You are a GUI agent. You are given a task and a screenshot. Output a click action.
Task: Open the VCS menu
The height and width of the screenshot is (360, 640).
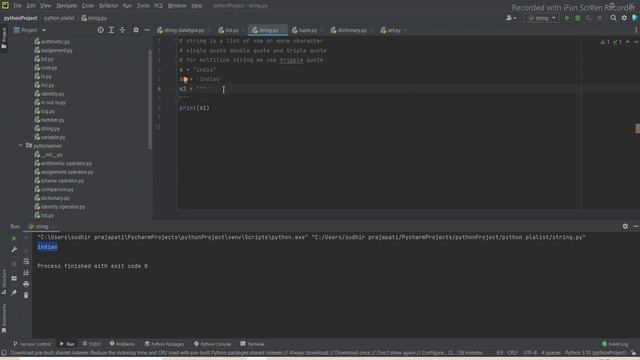pos(158,6)
